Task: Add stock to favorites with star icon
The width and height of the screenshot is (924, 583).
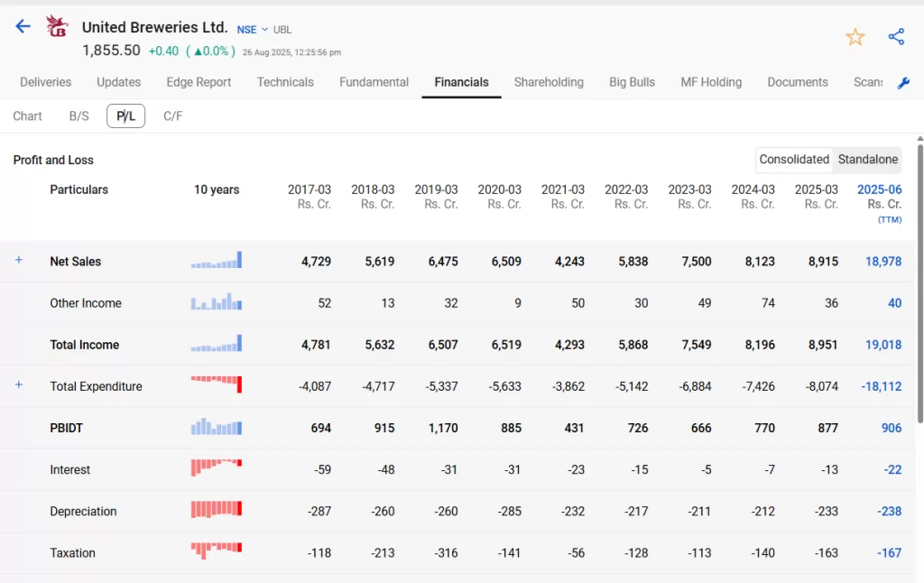Action: [x=855, y=36]
